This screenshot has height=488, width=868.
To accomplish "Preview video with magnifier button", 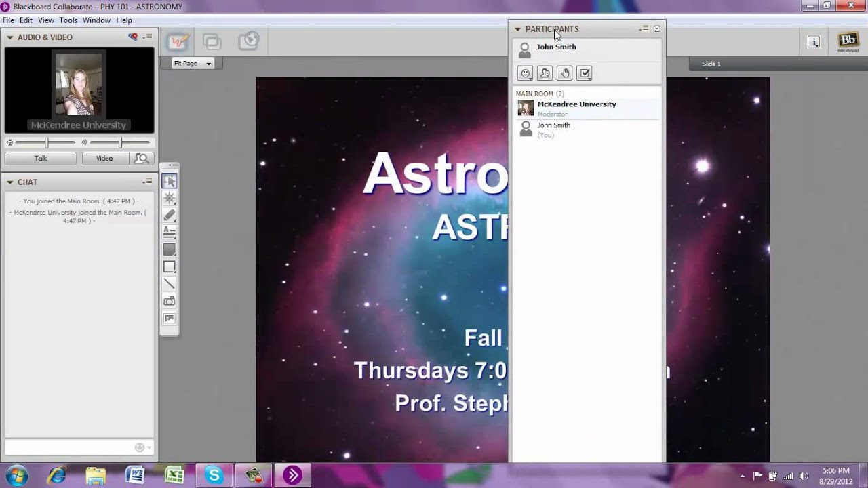I will (141, 159).
